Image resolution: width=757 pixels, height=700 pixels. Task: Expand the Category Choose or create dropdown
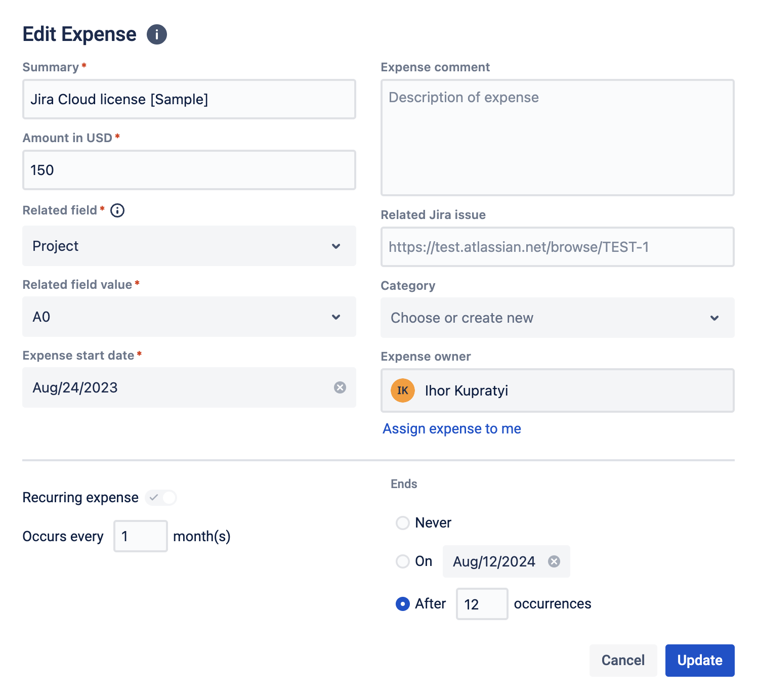click(558, 318)
